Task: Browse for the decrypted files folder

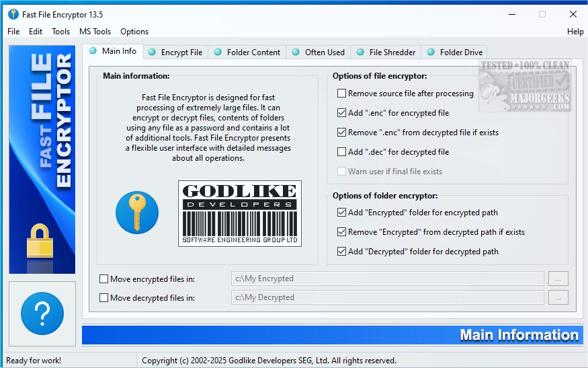Action: (x=558, y=297)
